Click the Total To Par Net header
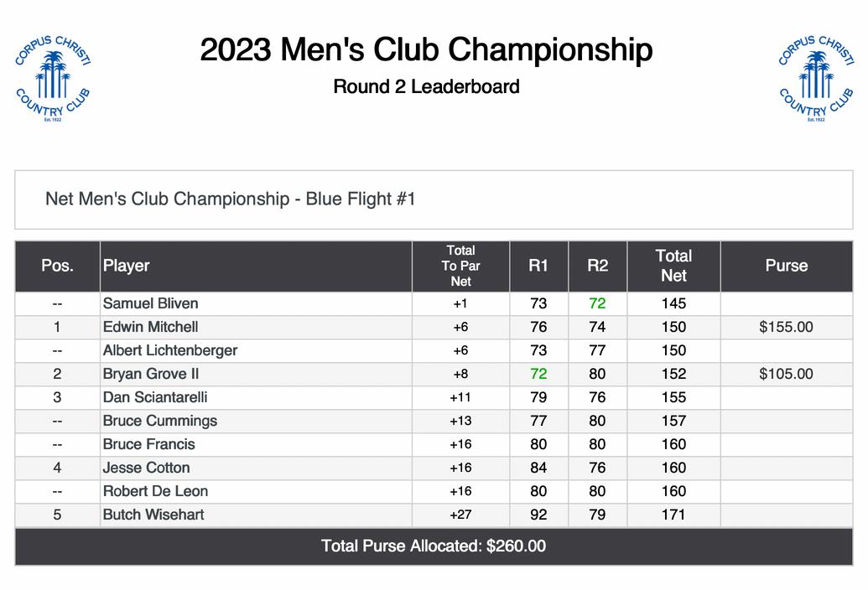This screenshot has width=868, height=590. pyautogui.click(x=460, y=266)
